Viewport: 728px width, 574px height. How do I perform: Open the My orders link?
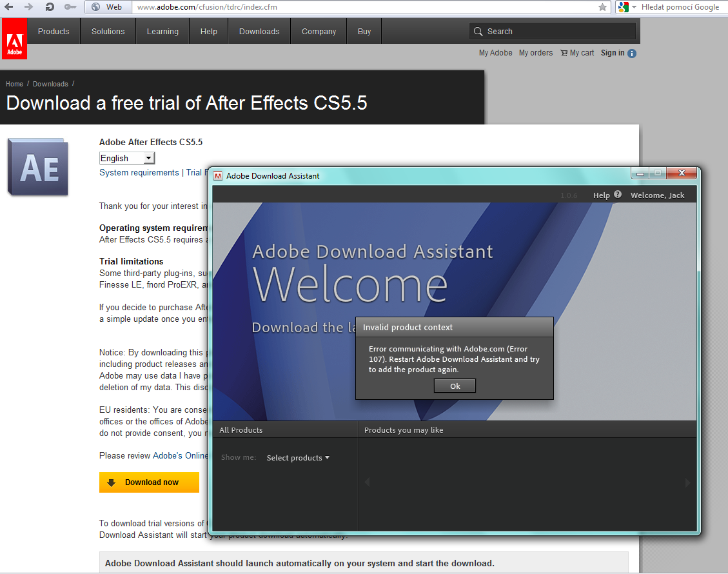click(536, 53)
